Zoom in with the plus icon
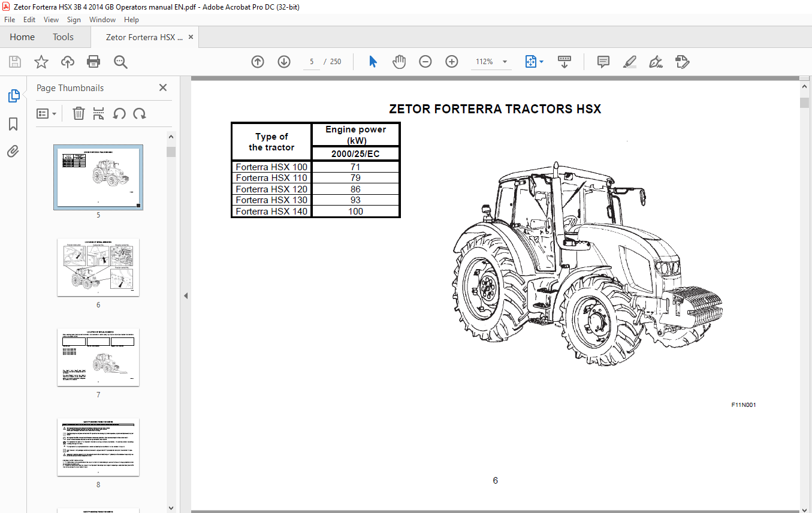This screenshot has height=513, width=812. (x=452, y=62)
